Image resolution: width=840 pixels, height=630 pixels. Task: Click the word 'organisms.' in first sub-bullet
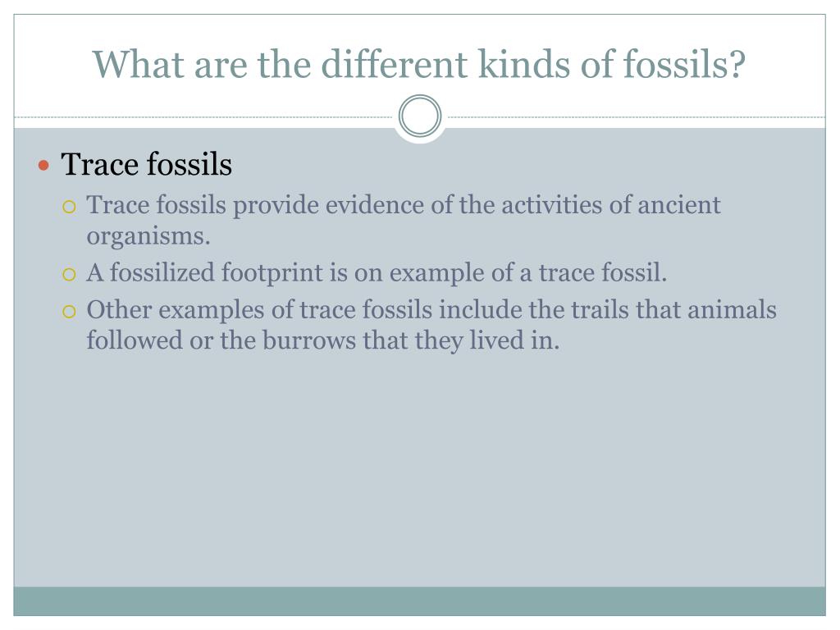pyautogui.click(x=148, y=236)
